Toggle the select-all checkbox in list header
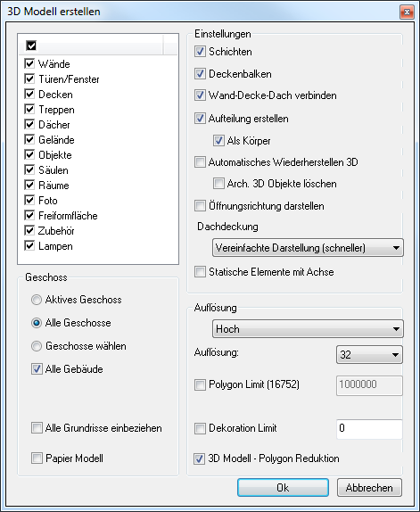Viewport: 420px width, 512px height. coord(31,45)
